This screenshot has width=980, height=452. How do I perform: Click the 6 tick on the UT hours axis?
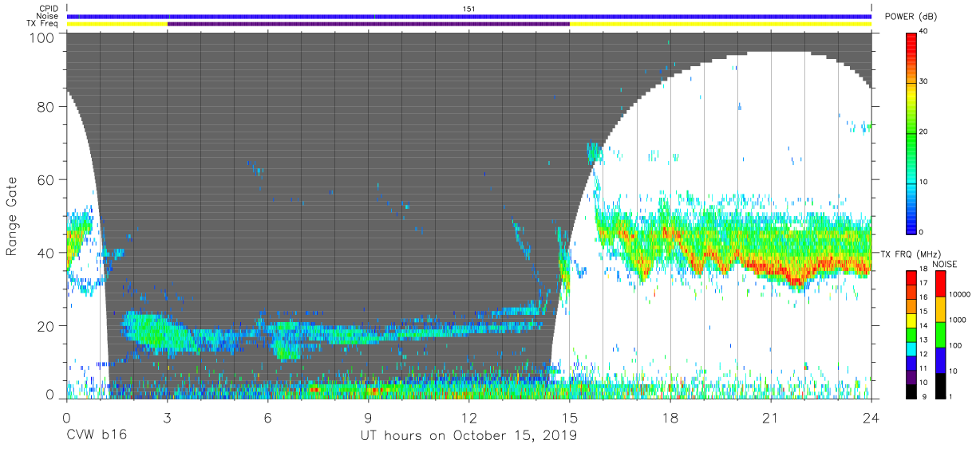point(268,417)
